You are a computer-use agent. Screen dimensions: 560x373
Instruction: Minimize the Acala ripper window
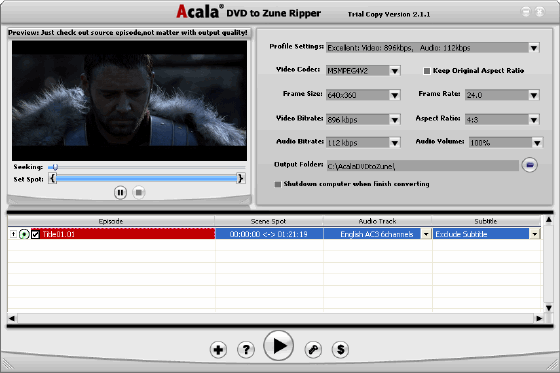pyautogui.click(x=526, y=12)
